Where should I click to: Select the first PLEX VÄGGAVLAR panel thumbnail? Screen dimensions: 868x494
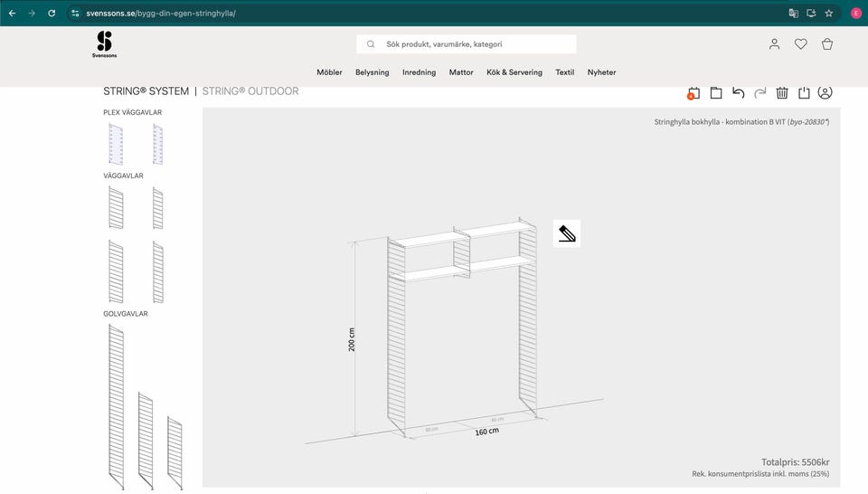coord(116,144)
